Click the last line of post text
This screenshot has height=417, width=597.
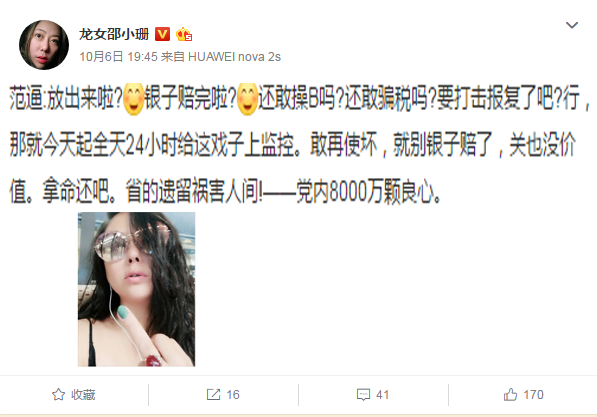click(x=225, y=190)
